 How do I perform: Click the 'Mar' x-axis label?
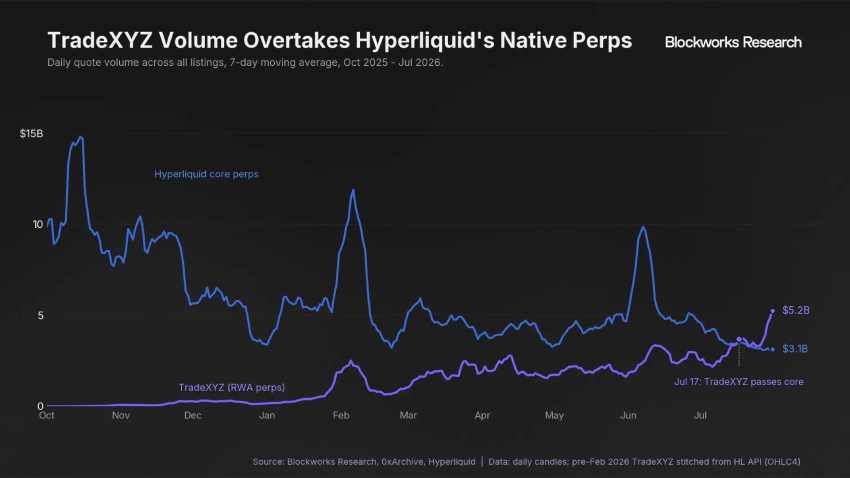(x=408, y=416)
